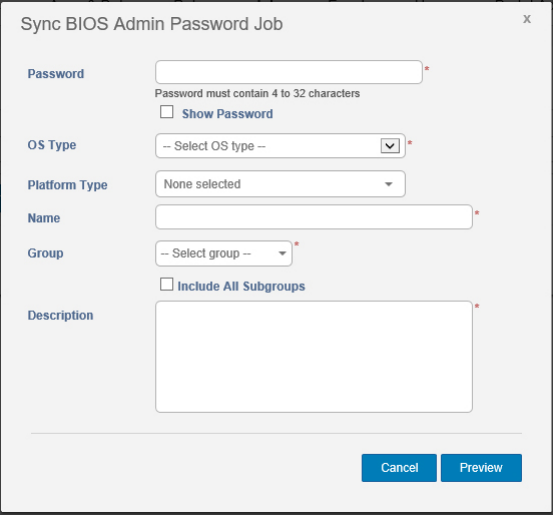Image resolution: width=553 pixels, height=515 pixels.
Task: Click the OS Type chevron arrow icon
Action: (x=390, y=146)
